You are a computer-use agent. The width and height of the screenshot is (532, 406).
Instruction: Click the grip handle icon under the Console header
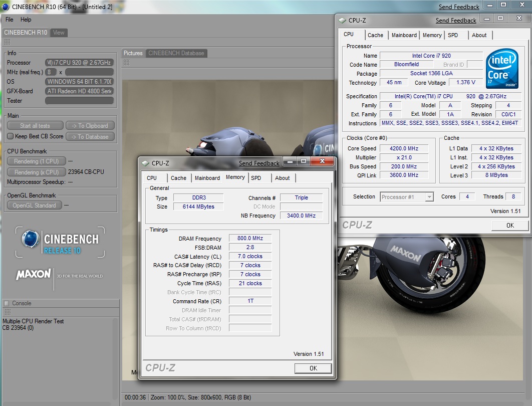coord(8,312)
